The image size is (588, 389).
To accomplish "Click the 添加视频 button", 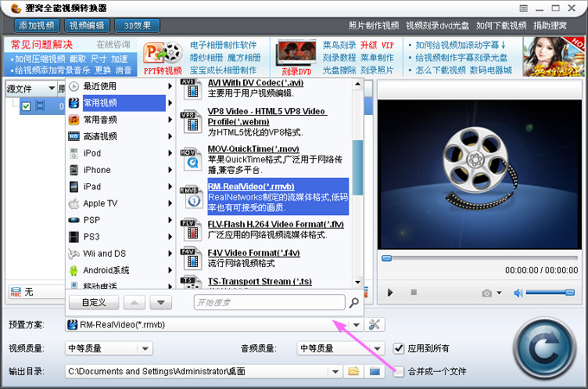I will pos(36,25).
